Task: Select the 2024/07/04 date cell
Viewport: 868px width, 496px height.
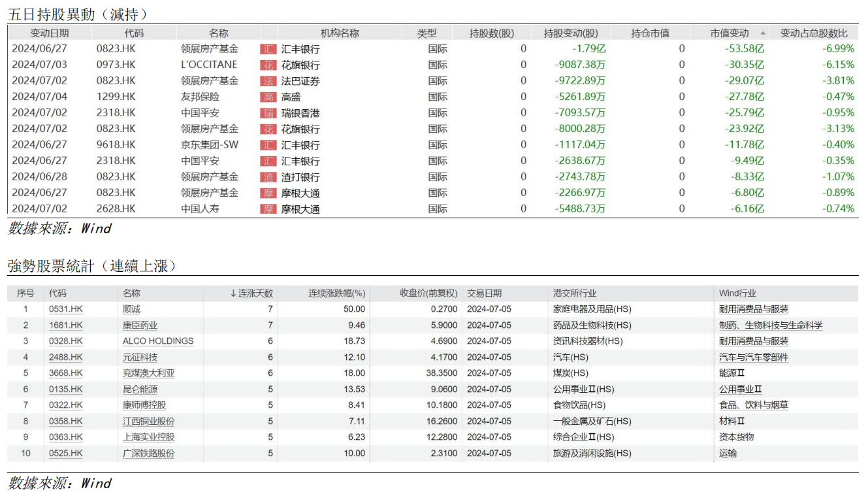Action: 40,97
